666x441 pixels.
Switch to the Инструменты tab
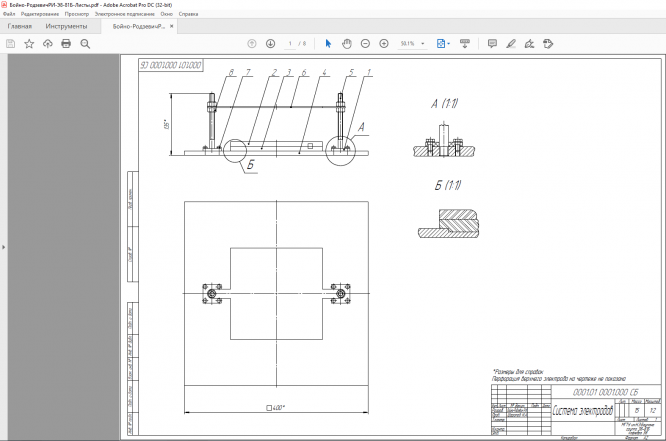66,26
